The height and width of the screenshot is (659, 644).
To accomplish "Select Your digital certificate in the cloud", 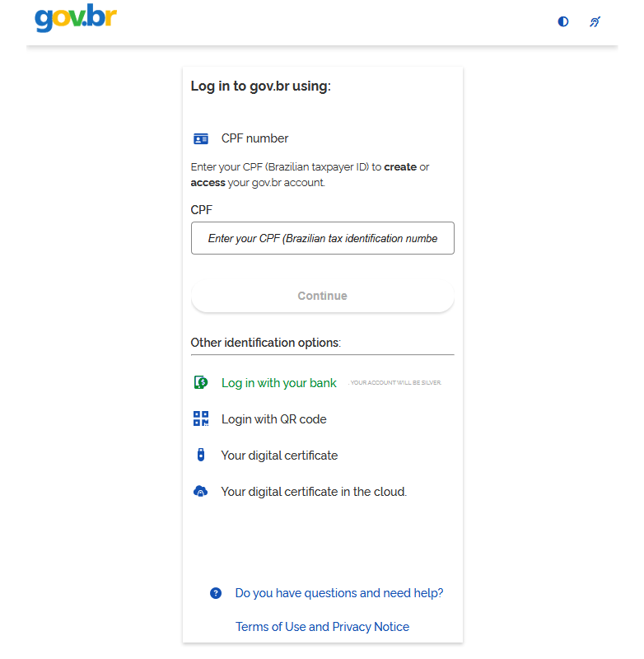I will pos(314,492).
